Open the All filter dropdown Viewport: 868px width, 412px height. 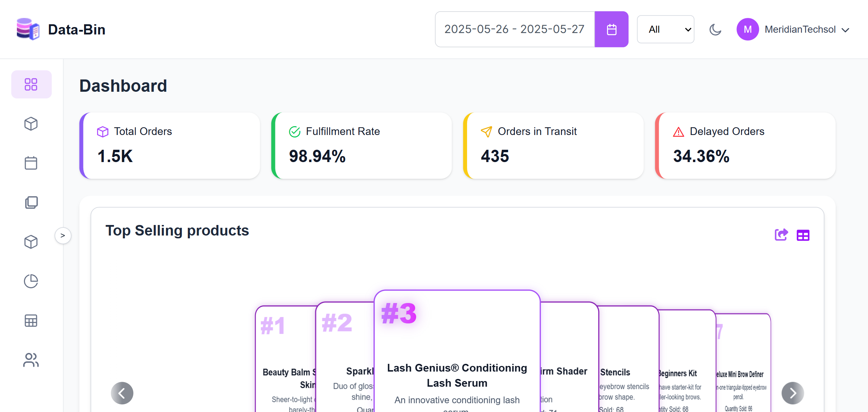(x=665, y=30)
